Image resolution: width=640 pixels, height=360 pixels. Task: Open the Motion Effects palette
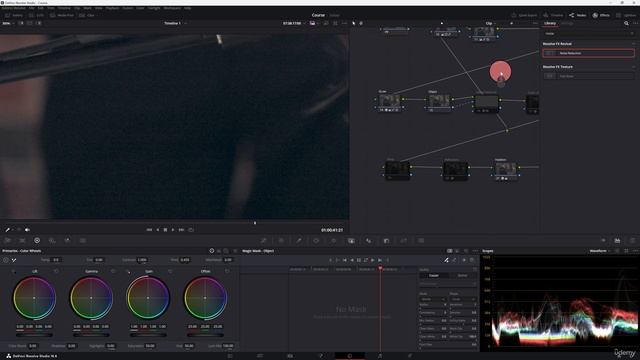point(83,241)
